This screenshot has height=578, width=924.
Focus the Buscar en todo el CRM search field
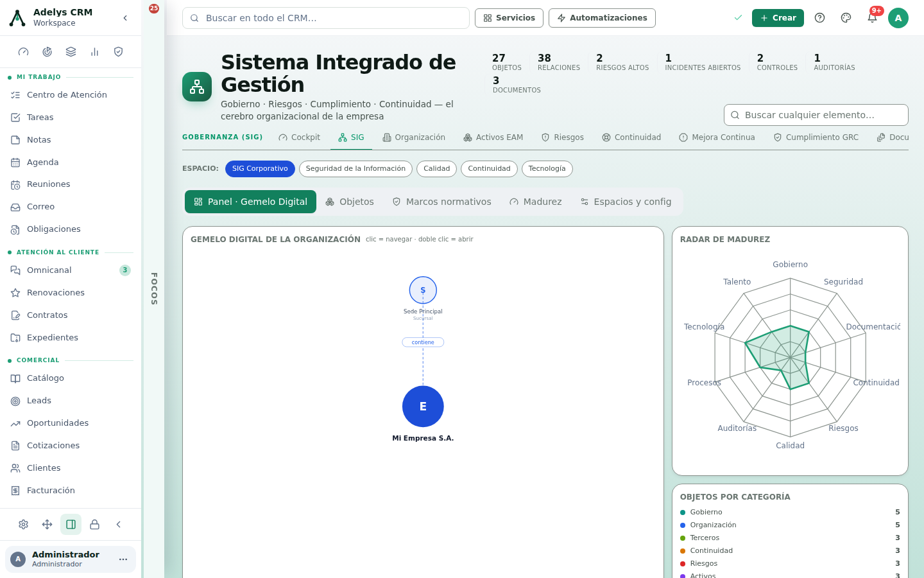326,18
